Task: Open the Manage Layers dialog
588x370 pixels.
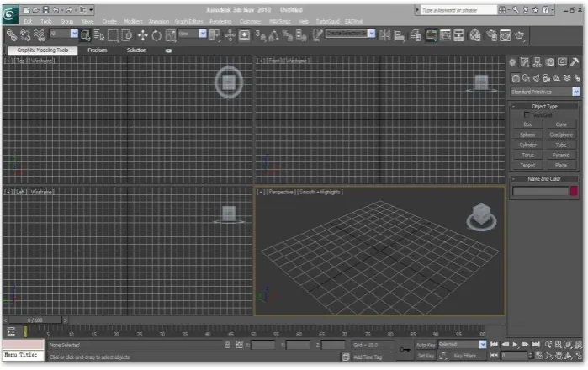Action: click(416, 35)
